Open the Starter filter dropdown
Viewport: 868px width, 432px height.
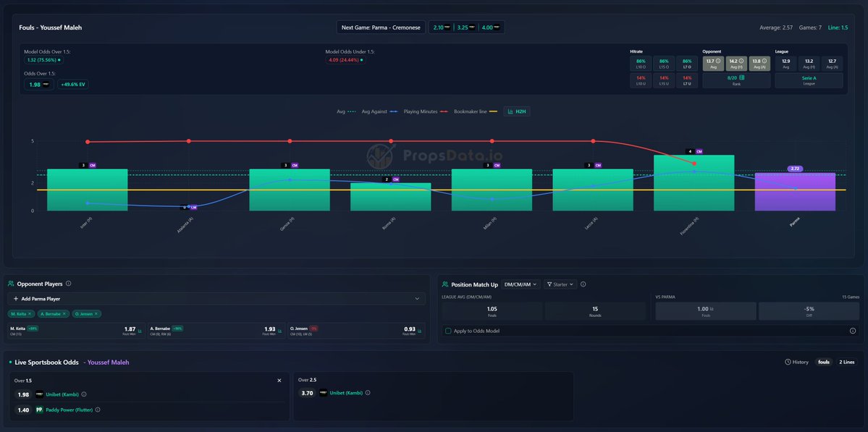point(560,284)
